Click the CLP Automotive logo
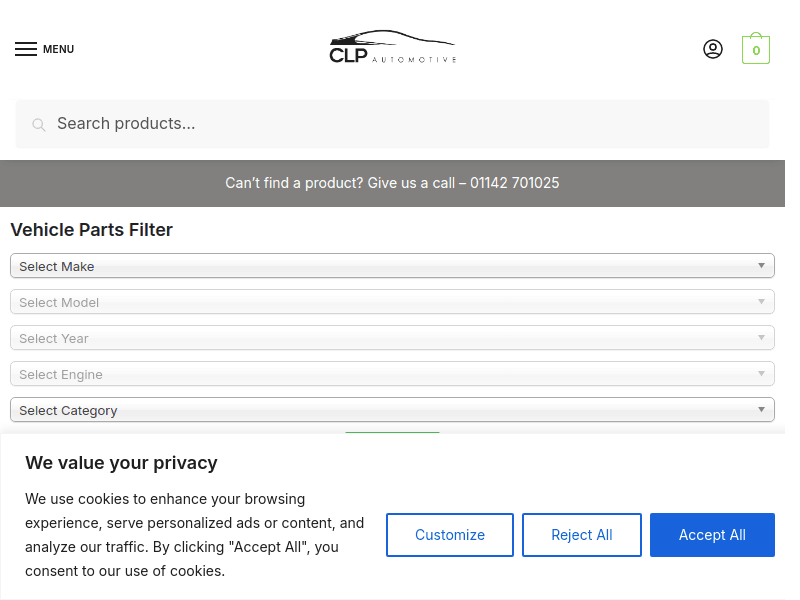The height and width of the screenshot is (600, 800). point(392,48)
